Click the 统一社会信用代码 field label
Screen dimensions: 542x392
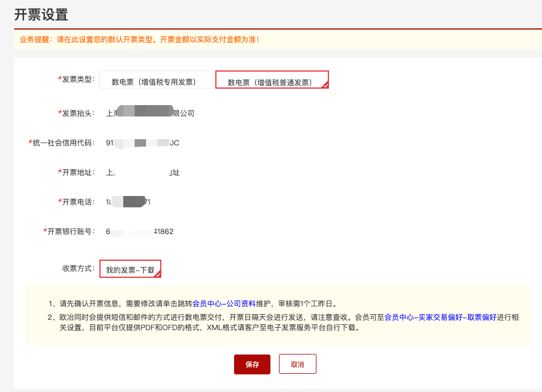62,143
